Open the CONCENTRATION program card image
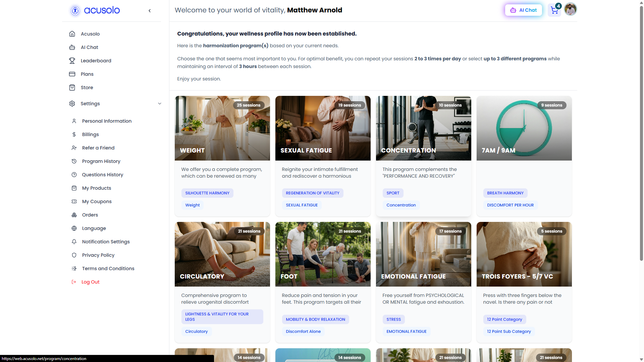 [x=424, y=128]
